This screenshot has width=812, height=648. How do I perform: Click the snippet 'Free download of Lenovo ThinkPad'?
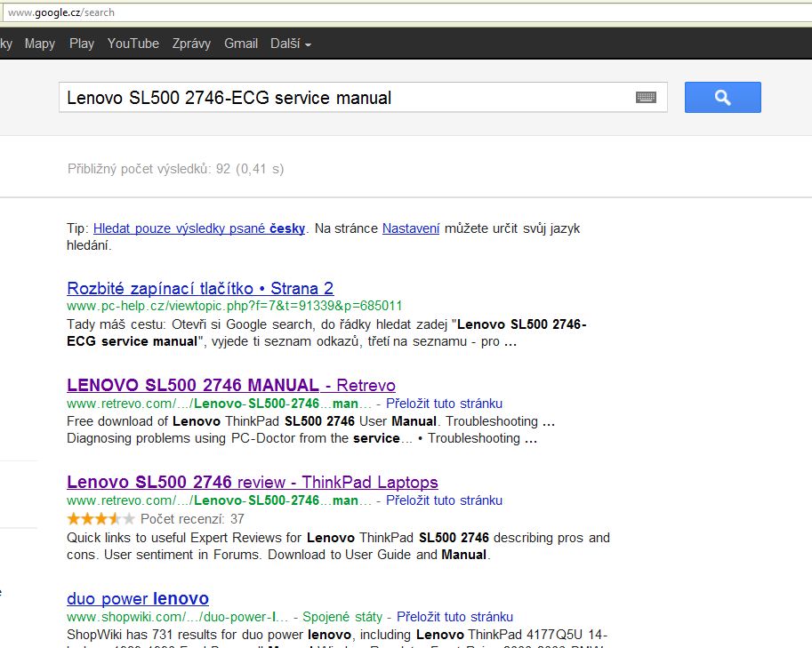(x=310, y=429)
